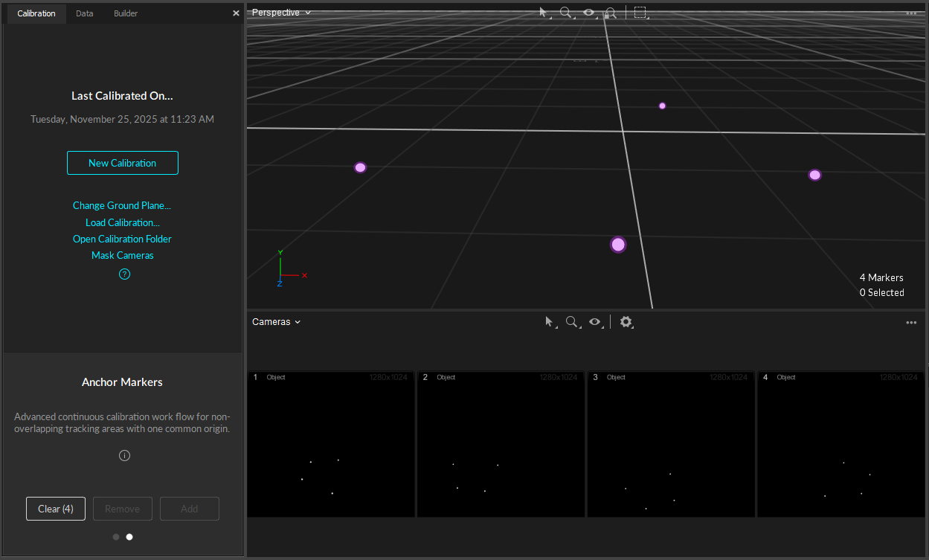
Task: Switch to the Builder tab
Action: (x=125, y=13)
